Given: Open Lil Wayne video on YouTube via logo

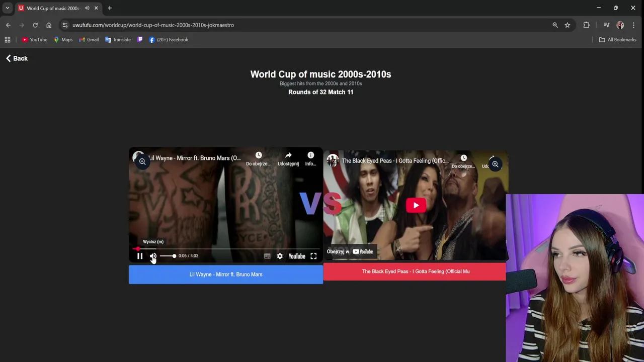Looking at the screenshot, I should point(297,256).
